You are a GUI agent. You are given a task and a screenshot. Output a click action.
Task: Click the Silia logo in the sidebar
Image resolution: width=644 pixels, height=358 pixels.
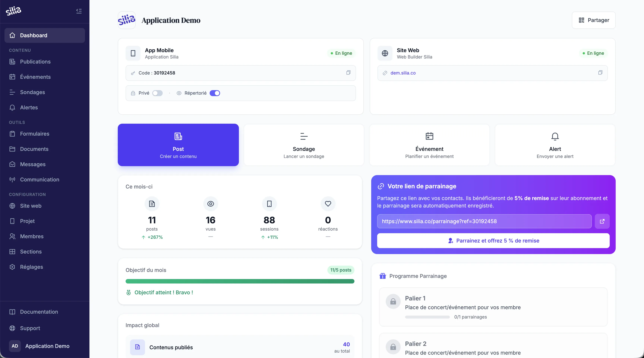point(13,11)
